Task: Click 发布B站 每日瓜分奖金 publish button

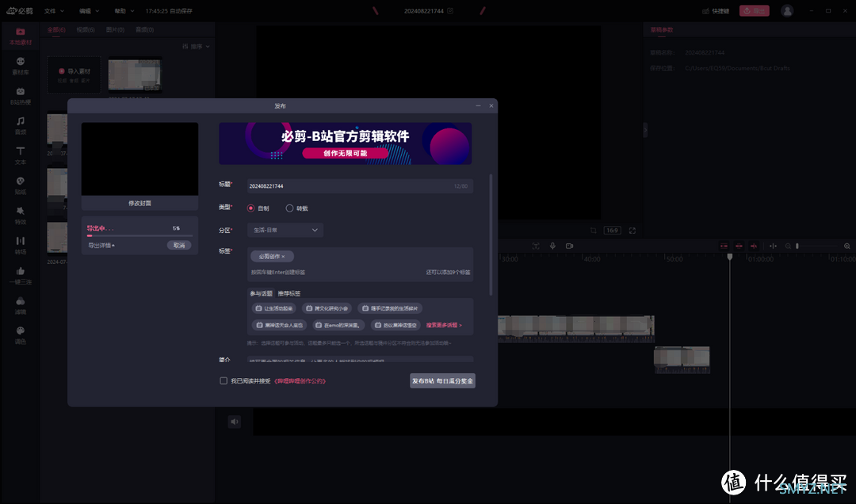Action: 442,380
